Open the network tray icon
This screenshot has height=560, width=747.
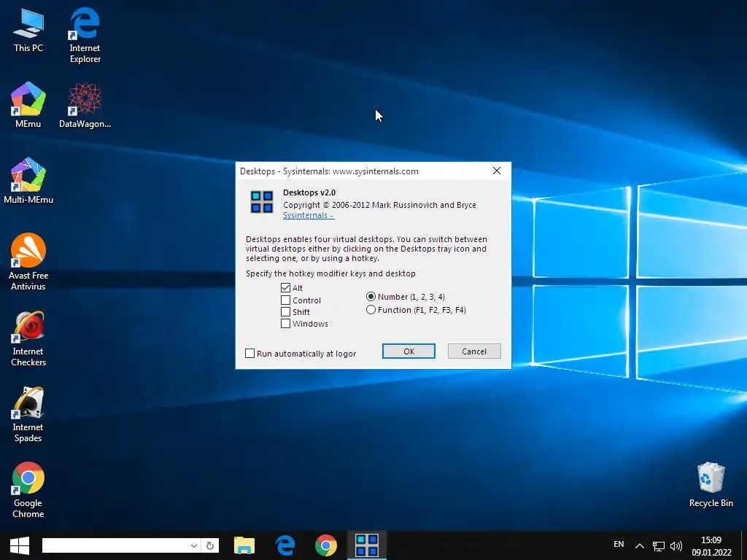tap(659, 545)
